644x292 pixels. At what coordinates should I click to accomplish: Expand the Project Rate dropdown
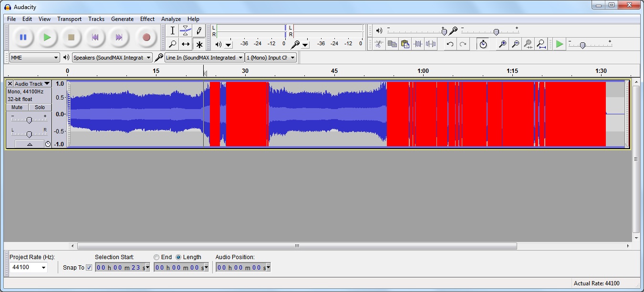(29, 267)
